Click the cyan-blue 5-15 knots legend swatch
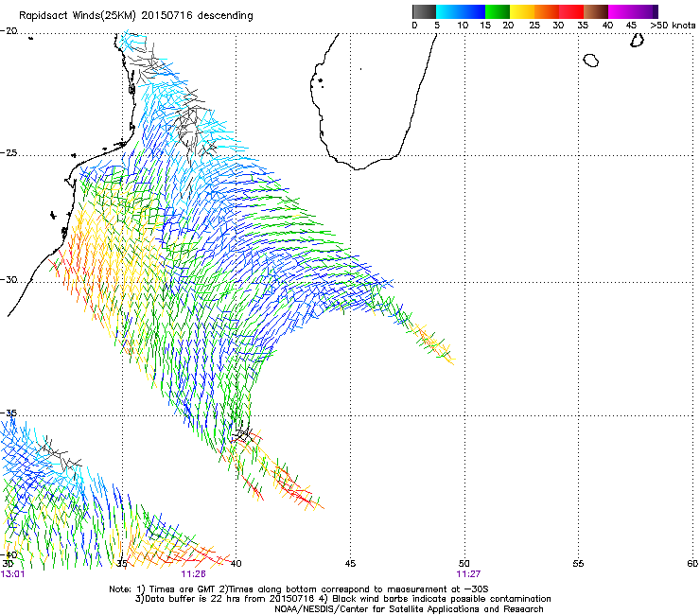Viewport: 700px width, 615px height. pyautogui.click(x=461, y=11)
